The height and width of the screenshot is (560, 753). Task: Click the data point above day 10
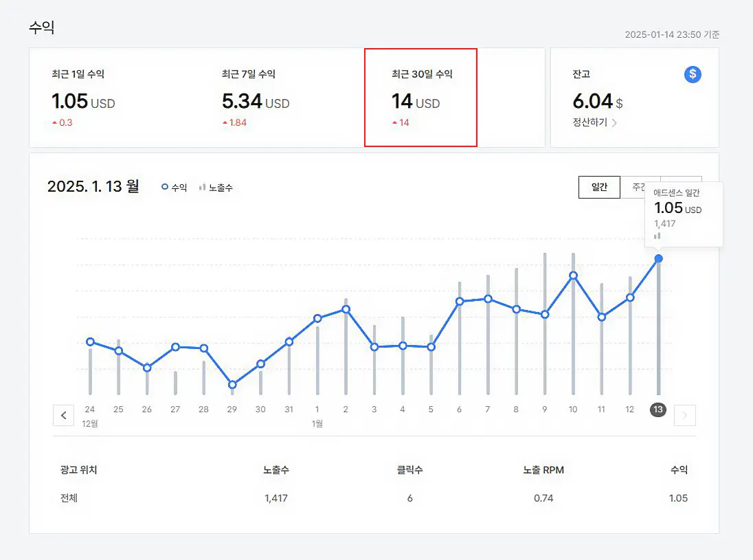coord(573,276)
